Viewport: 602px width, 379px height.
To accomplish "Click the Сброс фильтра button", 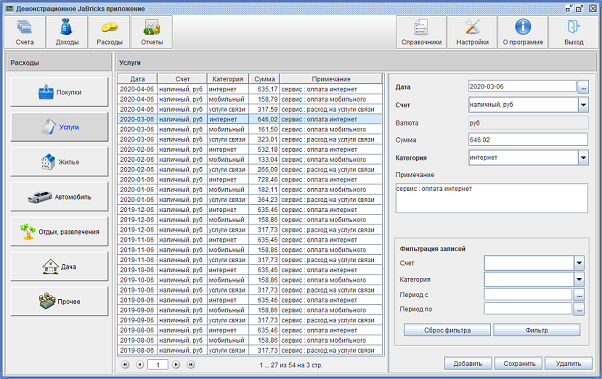I will pos(447,330).
